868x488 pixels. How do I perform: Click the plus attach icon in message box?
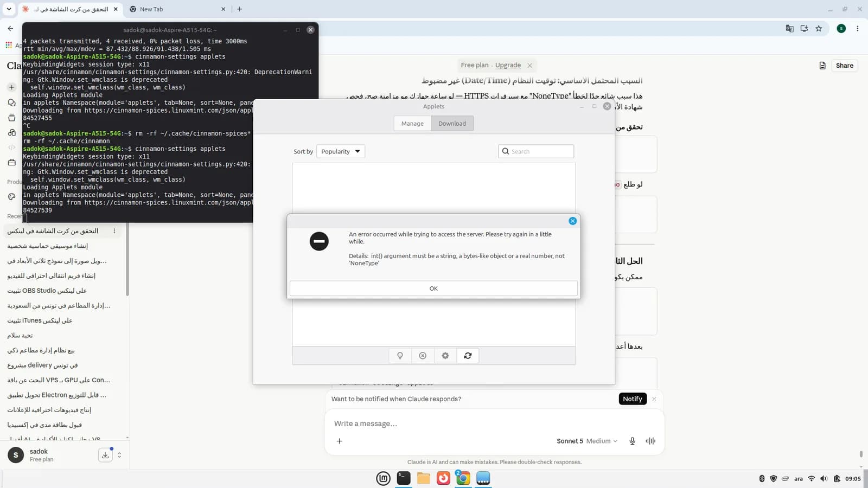pyautogui.click(x=340, y=441)
